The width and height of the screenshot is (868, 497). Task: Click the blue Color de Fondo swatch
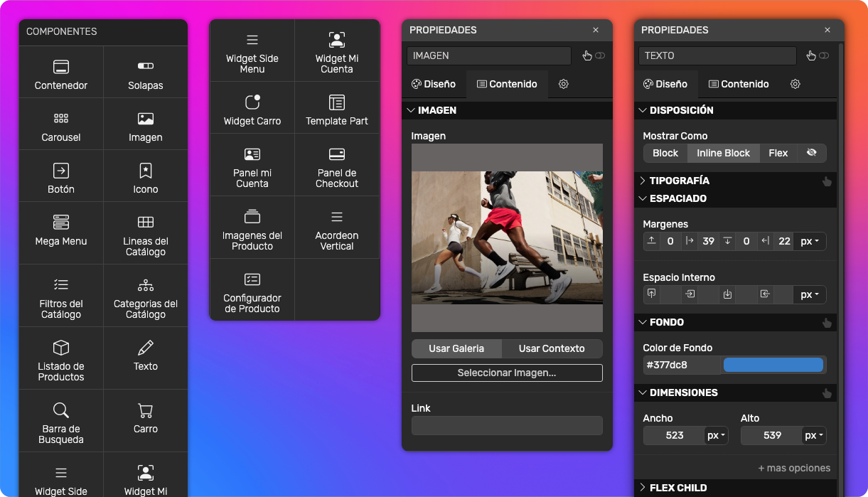(773, 365)
